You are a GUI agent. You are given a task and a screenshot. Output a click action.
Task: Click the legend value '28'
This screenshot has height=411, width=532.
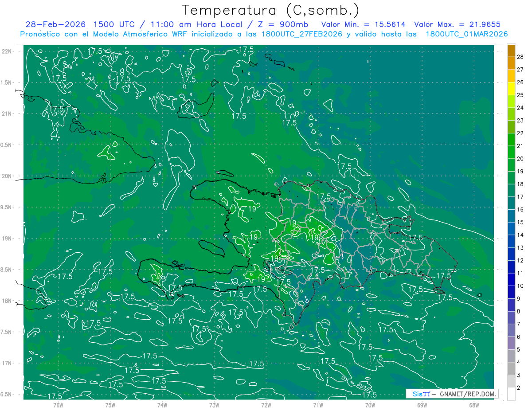click(x=520, y=56)
